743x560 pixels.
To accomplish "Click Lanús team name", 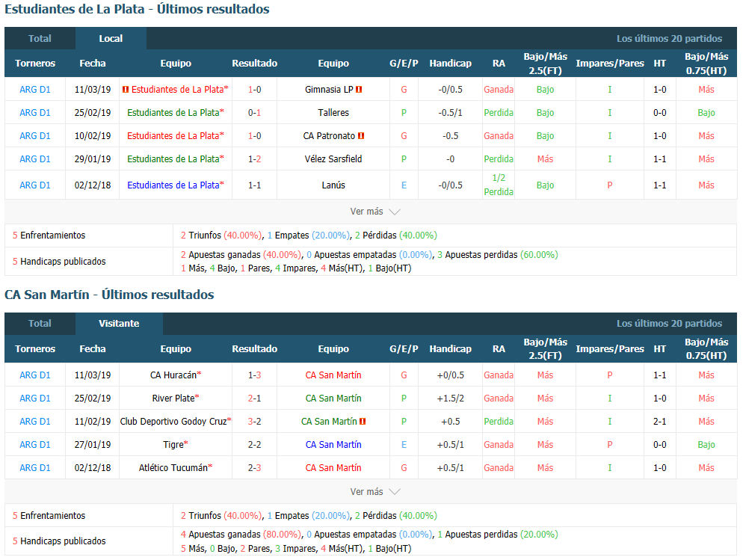I will [333, 185].
